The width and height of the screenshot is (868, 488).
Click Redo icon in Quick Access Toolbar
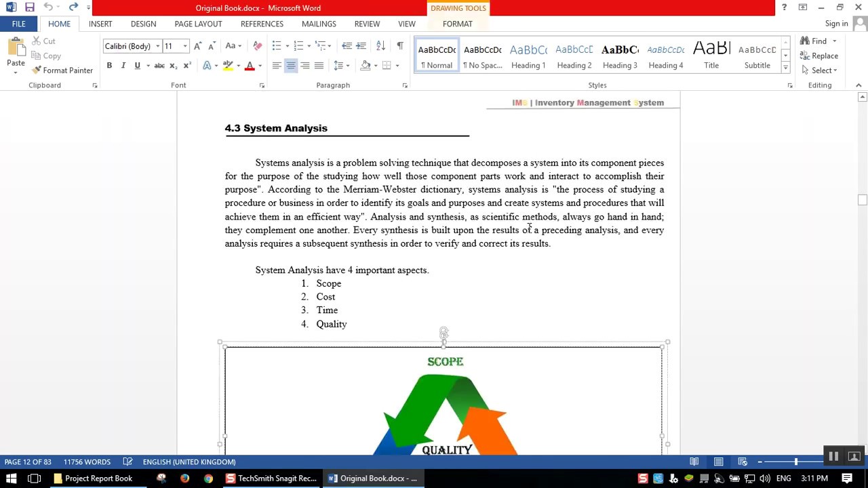[73, 7]
